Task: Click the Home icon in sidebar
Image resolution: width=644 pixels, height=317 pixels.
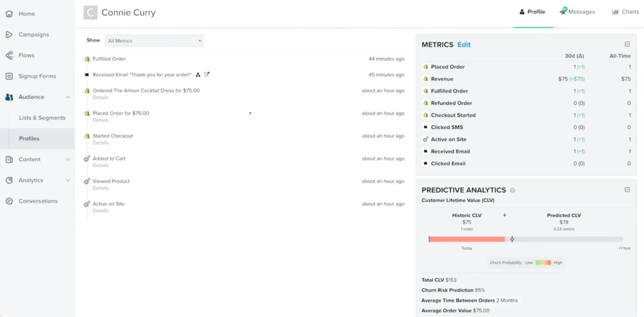Action: click(9, 14)
